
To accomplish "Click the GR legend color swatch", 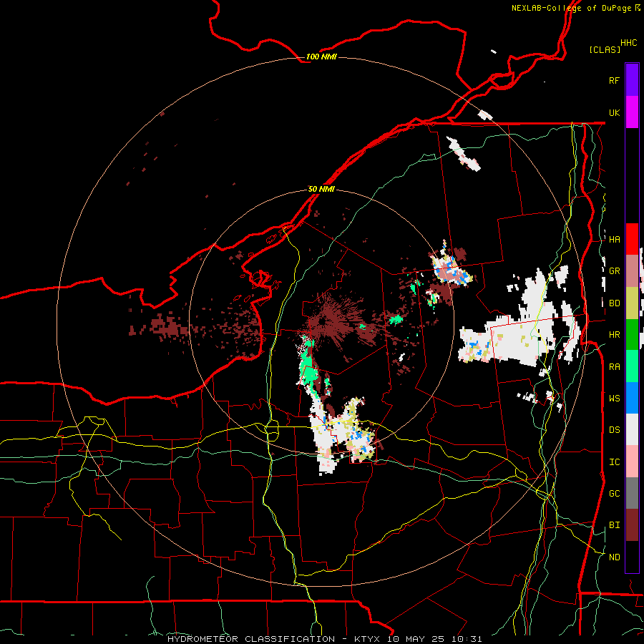I will [632, 271].
